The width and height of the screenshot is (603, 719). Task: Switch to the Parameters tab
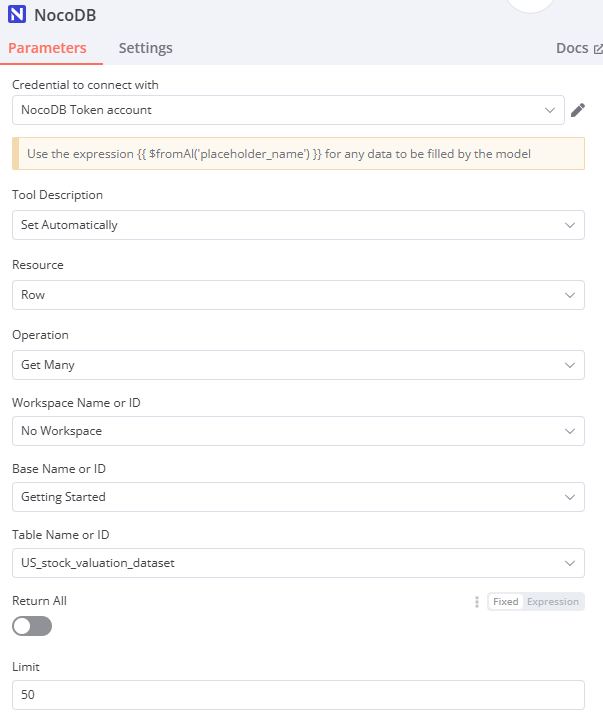pos(47,48)
